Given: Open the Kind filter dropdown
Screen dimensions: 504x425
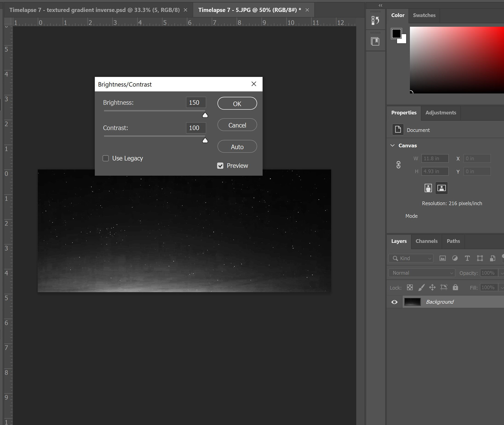Looking at the screenshot, I should click(x=411, y=258).
